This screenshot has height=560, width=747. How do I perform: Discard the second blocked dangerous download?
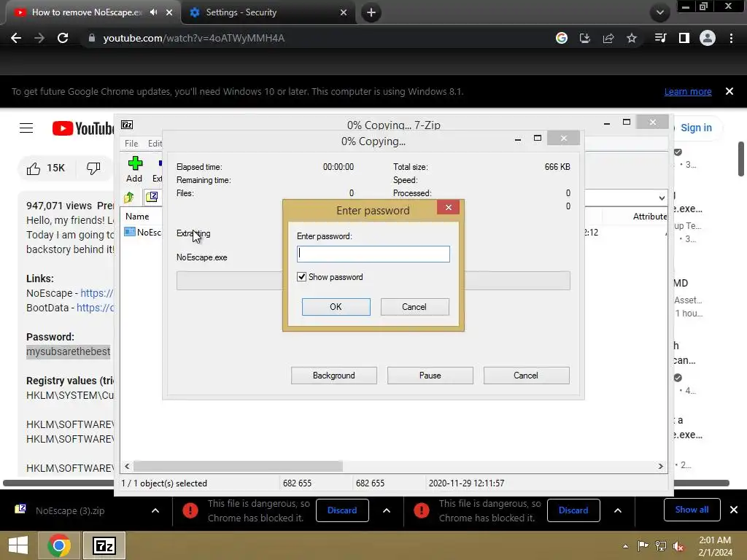[x=573, y=510]
